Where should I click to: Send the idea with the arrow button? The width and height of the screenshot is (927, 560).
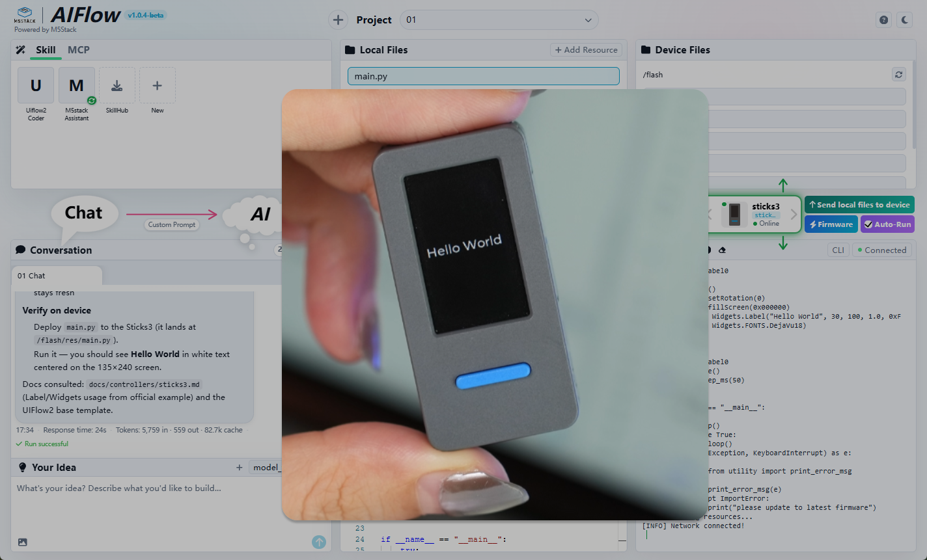319,542
